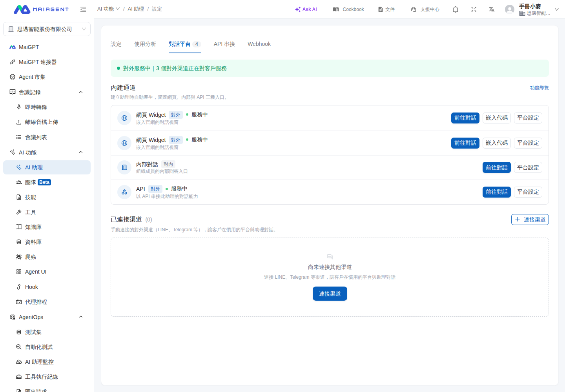The image size is (565, 392).
Task: Select the 對話平台 tab
Action: point(185,44)
